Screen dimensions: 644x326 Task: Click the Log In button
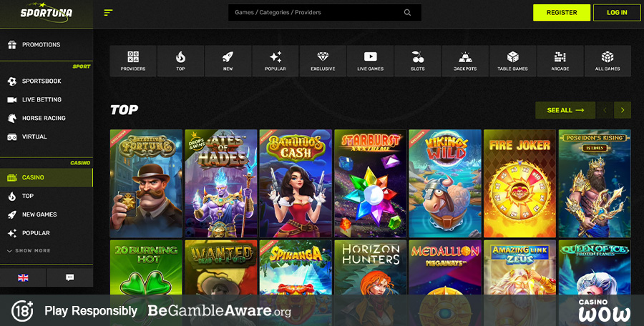coord(617,13)
